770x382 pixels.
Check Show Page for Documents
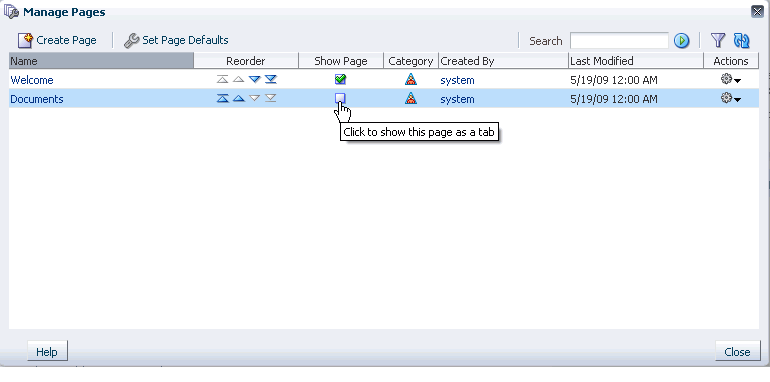[340, 99]
